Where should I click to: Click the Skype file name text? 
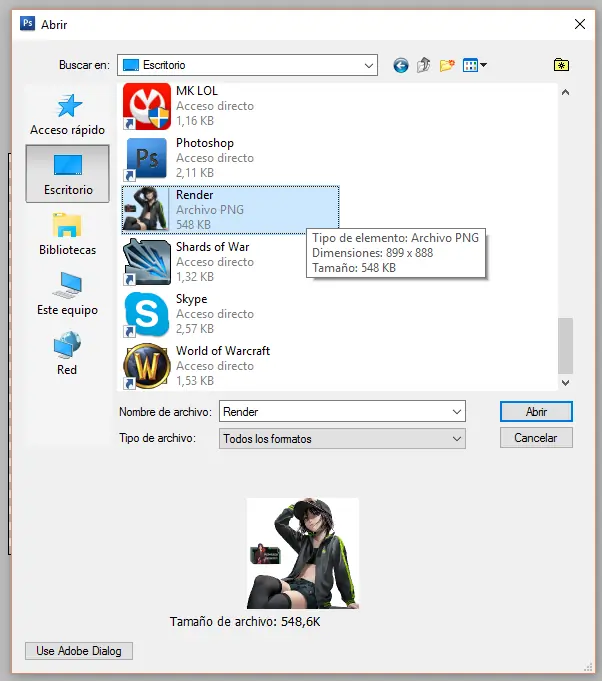click(x=192, y=299)
